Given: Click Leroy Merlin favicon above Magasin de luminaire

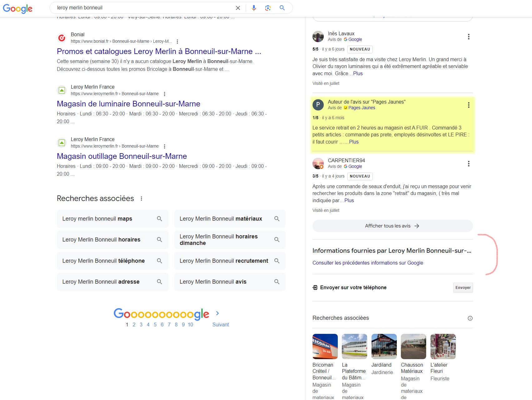Looking at the screenshot, I should tap(62, 90).
